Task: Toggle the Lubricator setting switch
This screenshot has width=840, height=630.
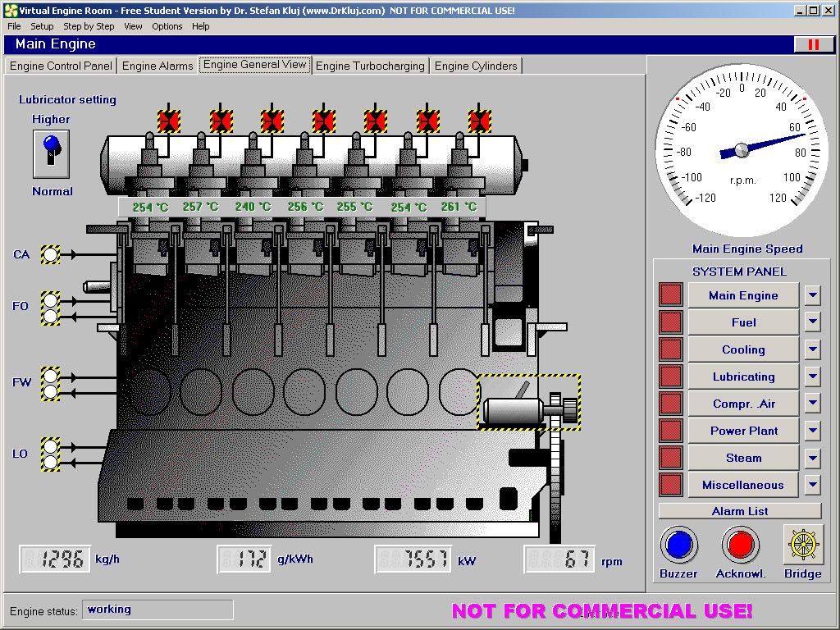Action: click(51, 153)
